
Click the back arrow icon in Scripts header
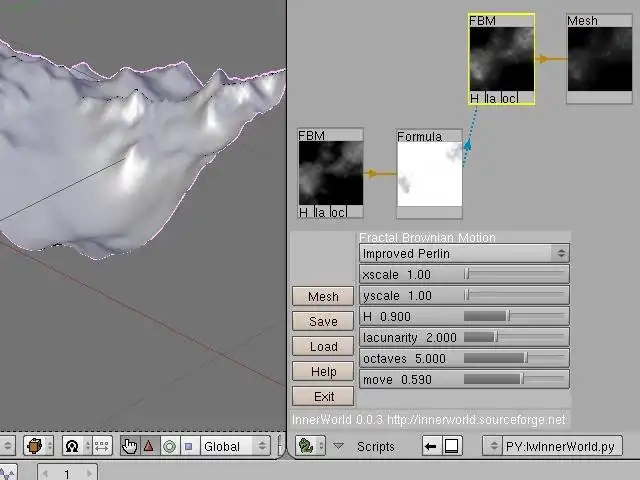(x=431, y=446)
